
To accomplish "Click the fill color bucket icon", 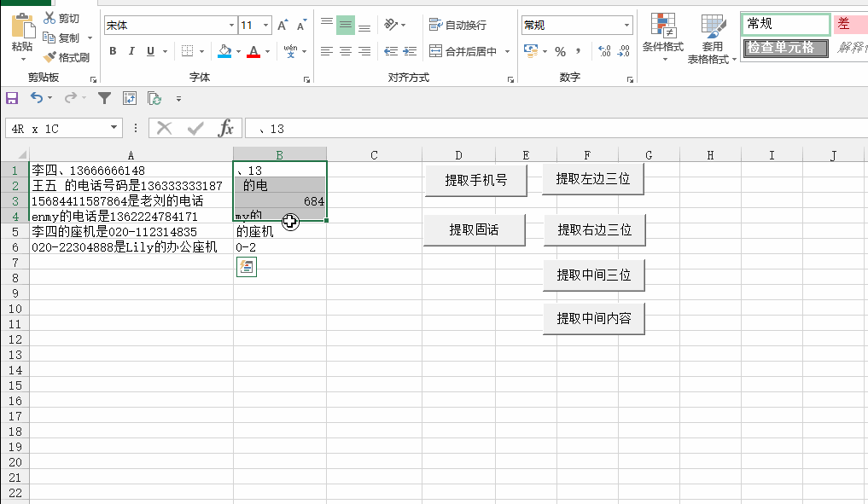I will point(224,51).
